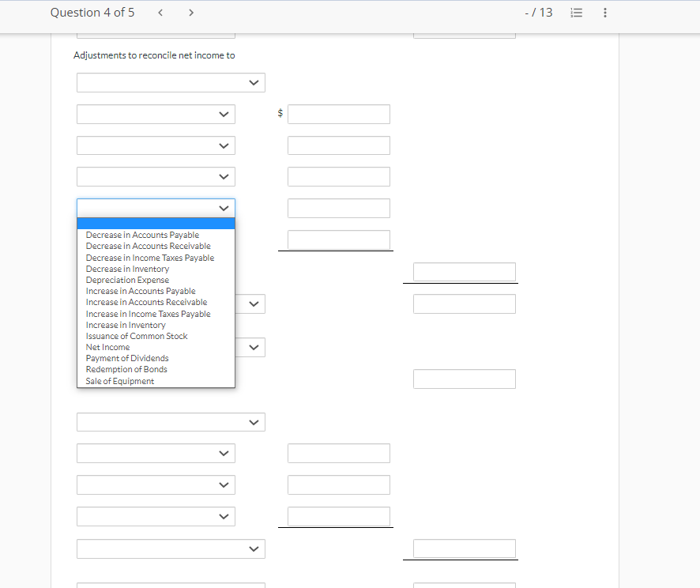Go to the previous question arrow

160,13
